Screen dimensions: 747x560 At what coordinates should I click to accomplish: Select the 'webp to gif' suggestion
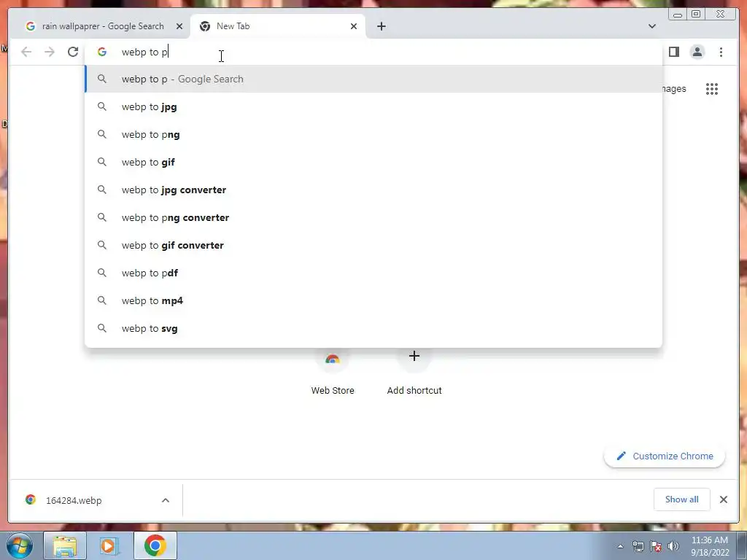[373, 162]
